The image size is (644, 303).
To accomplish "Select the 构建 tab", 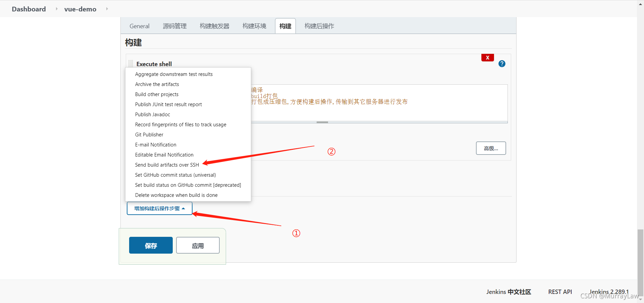I will pos(285,26).
